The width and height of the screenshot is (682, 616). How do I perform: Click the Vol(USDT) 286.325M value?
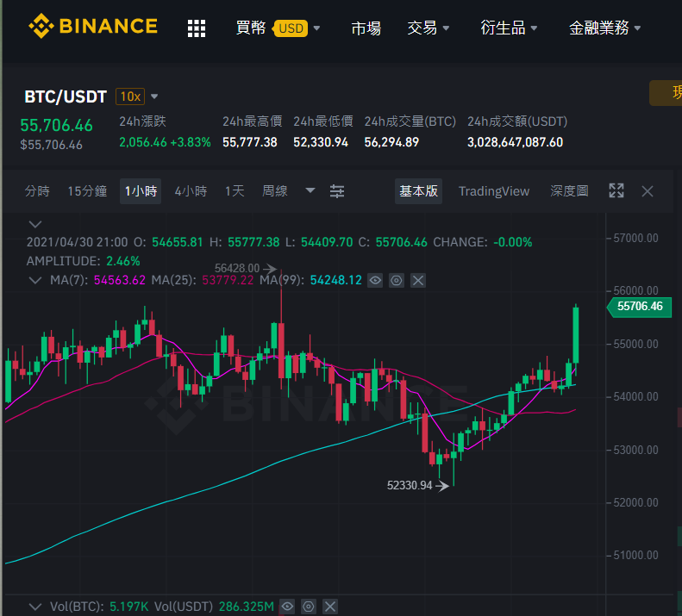click(247, 606)
